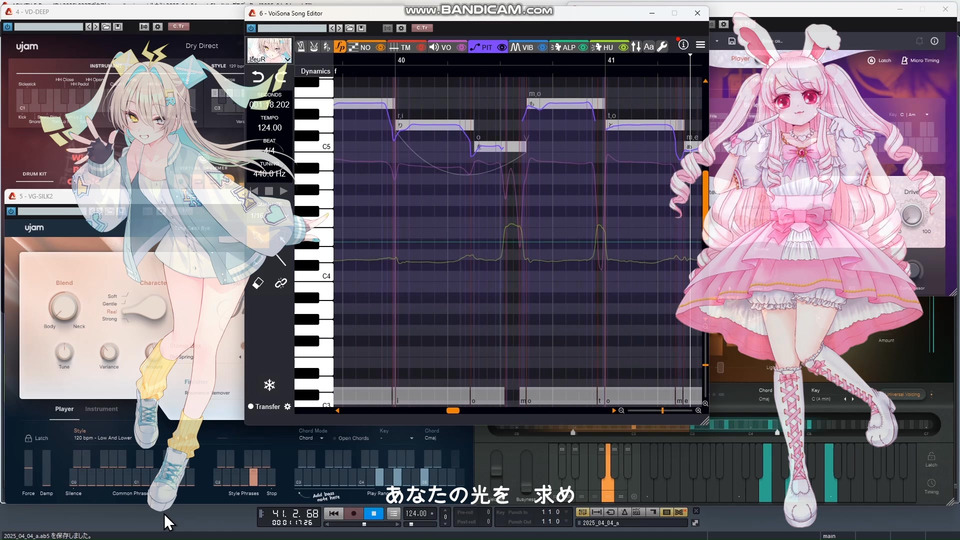This screenshot has width=960, height=540.
Task: Switch to Player tab in VG-SILK2
Action: coord(64,409)
